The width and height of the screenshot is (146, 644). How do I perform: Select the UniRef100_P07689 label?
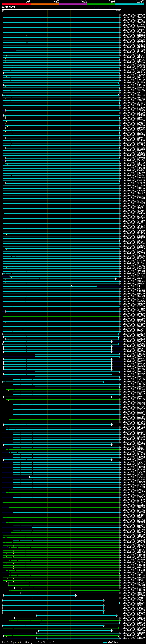click(x=134, y=308)
